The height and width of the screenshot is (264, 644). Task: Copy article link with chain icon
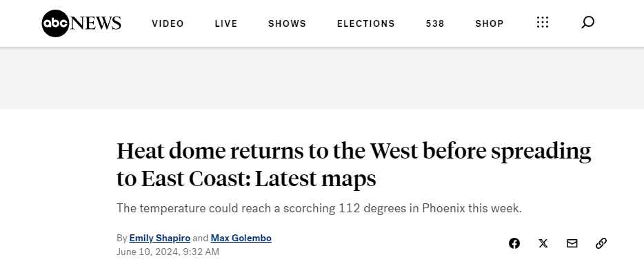point(601,243)
